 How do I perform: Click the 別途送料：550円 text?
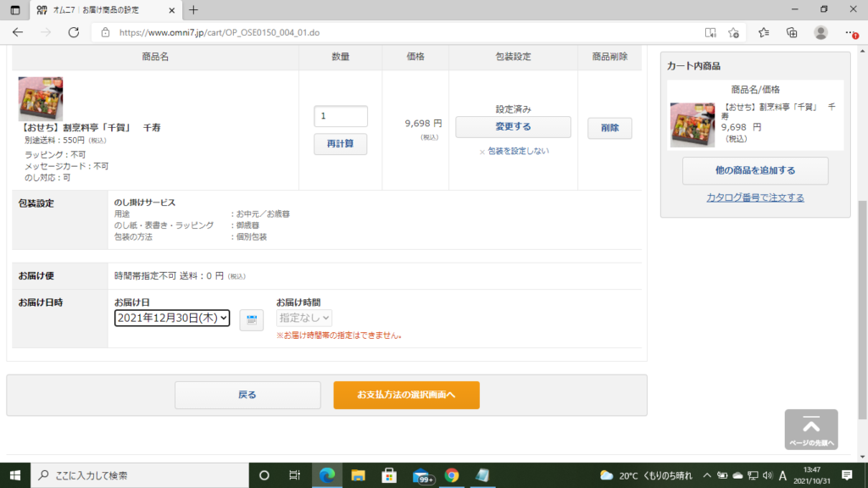[65, 141]
